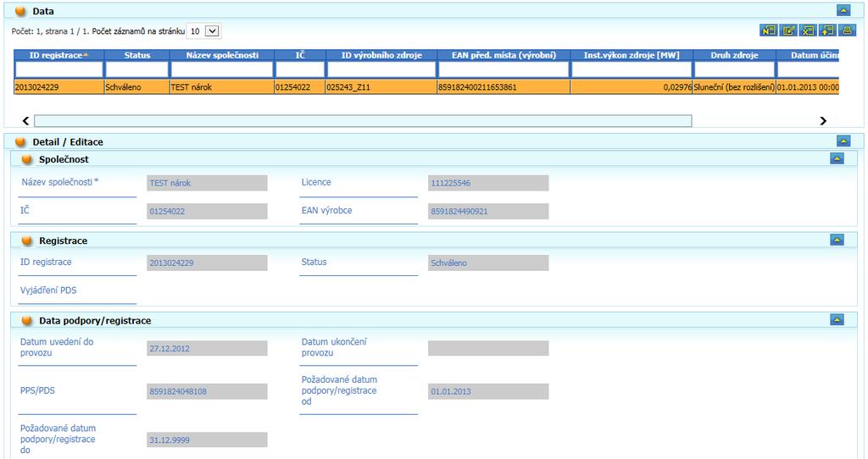The width and height of the screenshot is (868, 459).
Task: Click the Edit record pencil icon
Action: coord(788,30)
